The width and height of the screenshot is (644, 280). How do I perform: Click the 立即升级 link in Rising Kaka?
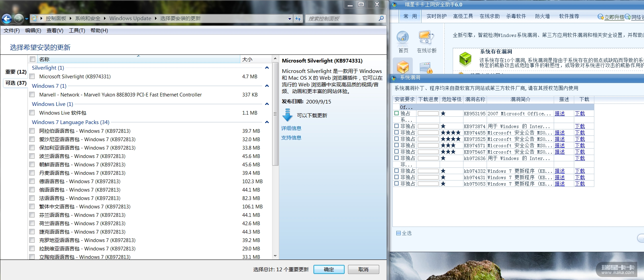coord(614,17)
